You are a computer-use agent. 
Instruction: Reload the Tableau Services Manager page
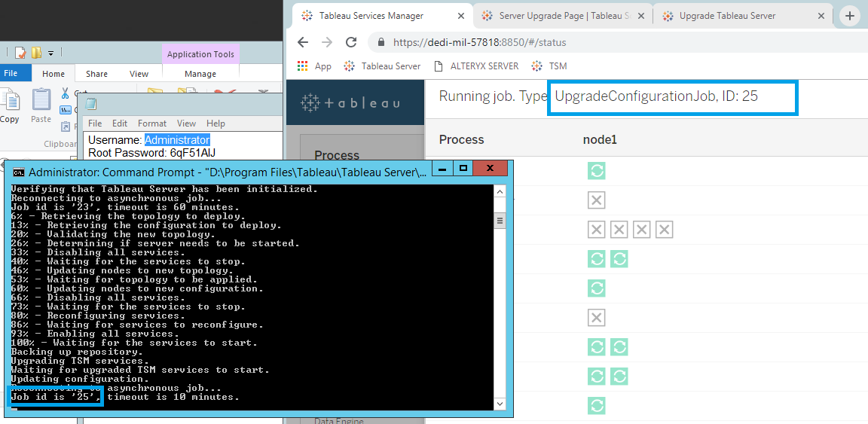pos(350,42)
